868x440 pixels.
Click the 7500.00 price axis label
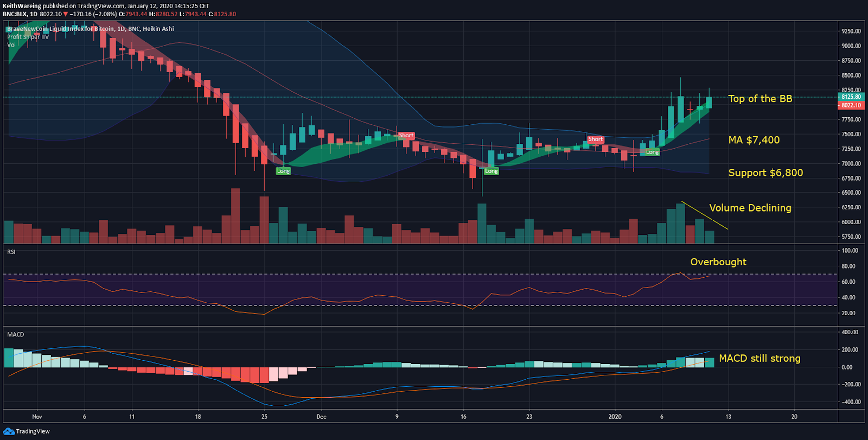851,134
